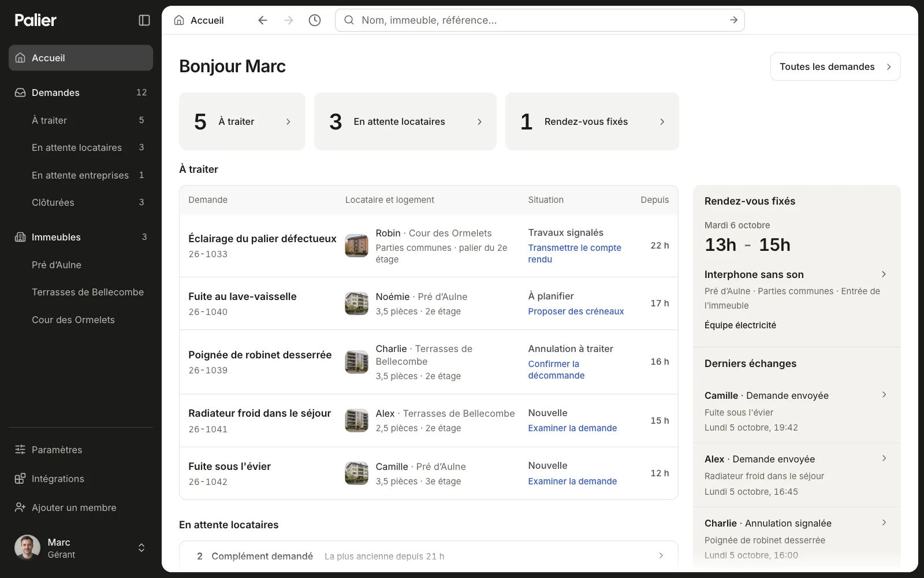Select Terrasses de Bellecombe in the sidebar
The height and width of the screenshot is (578, 924).
coord(81,292)
